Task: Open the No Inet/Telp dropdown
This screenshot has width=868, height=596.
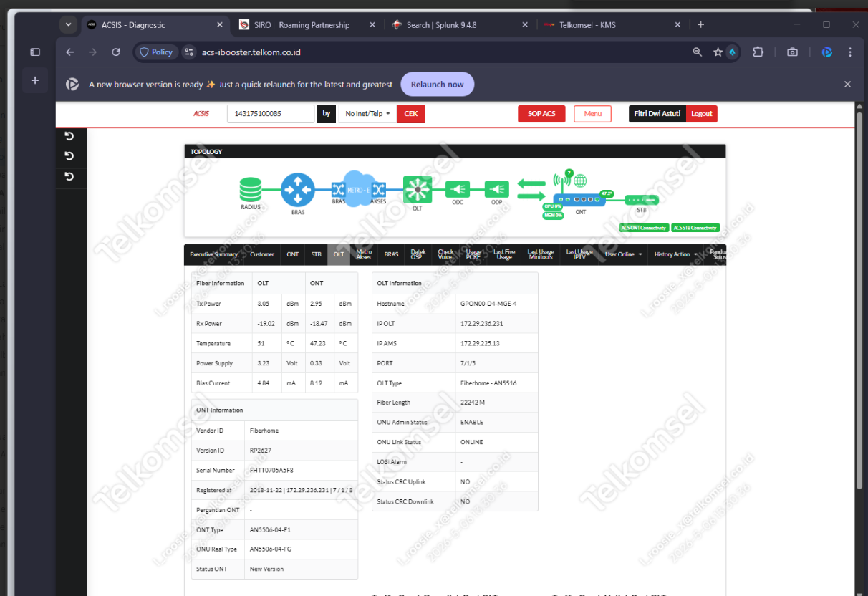Action: click(367, 114)
